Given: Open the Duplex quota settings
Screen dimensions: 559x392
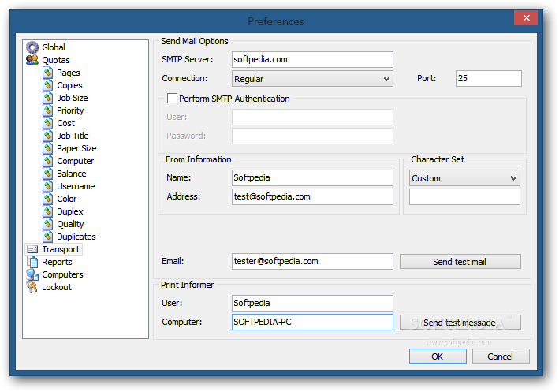Looking at the screenshot, I should [x=70, y=211].
